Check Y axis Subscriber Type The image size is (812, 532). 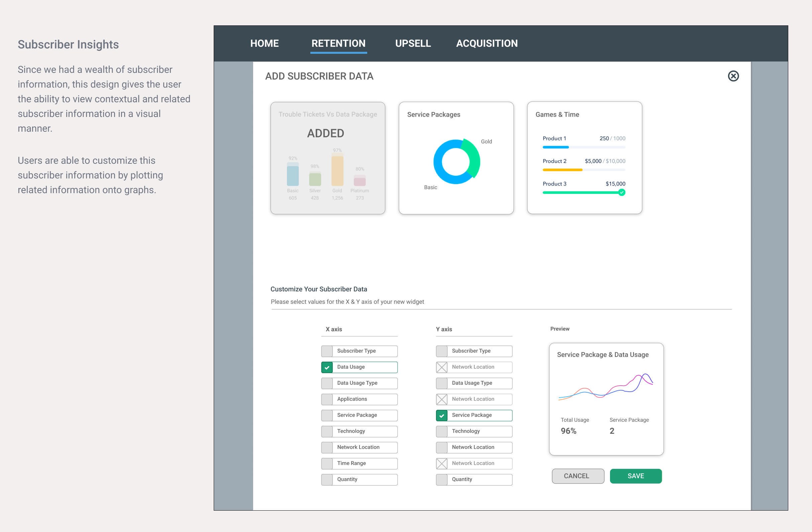pyautogui.click(x=474, y=351)
